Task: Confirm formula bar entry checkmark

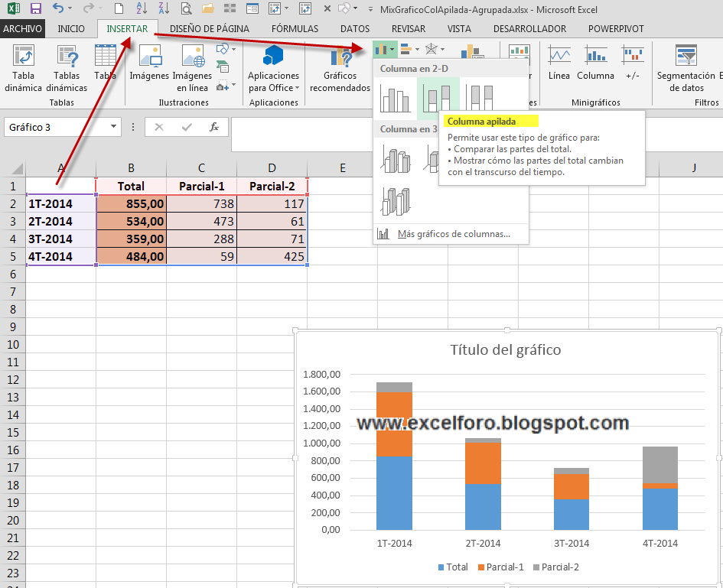Action: point(186,127)
